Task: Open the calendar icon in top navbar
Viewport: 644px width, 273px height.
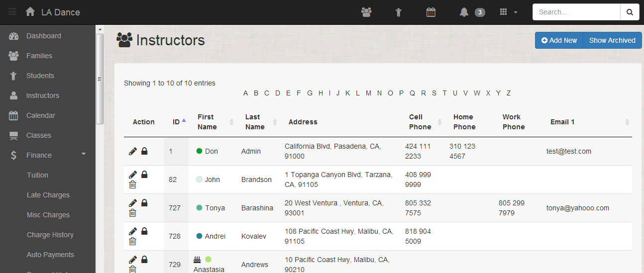Action: point(431,12)
